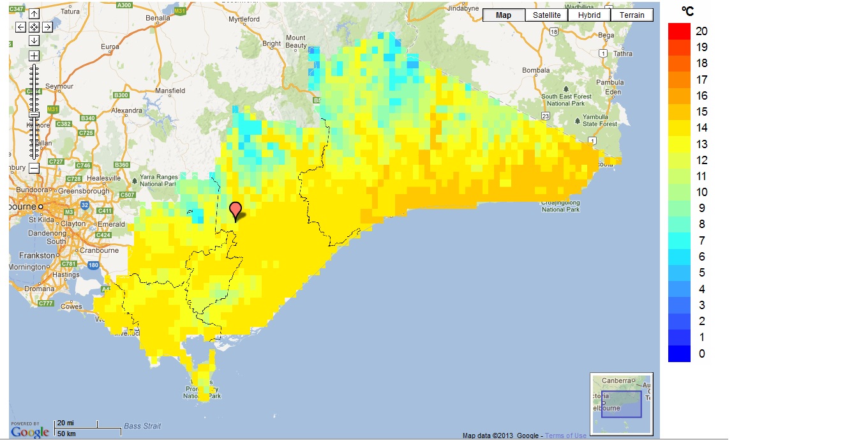Screen dimensions: 868x440
Task: Switch to Satellite view
Action: [x=546, y=15]
